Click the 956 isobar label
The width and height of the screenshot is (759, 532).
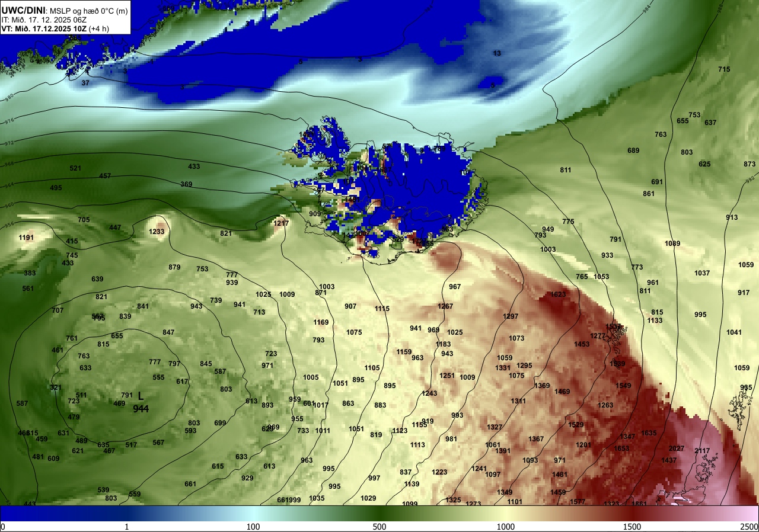pos(9,225)
